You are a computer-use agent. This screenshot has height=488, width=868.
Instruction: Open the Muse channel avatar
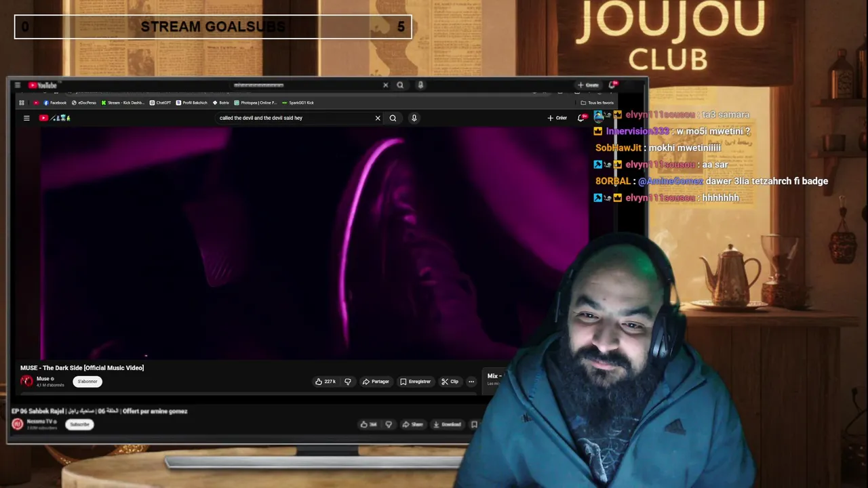pos(26,382)
